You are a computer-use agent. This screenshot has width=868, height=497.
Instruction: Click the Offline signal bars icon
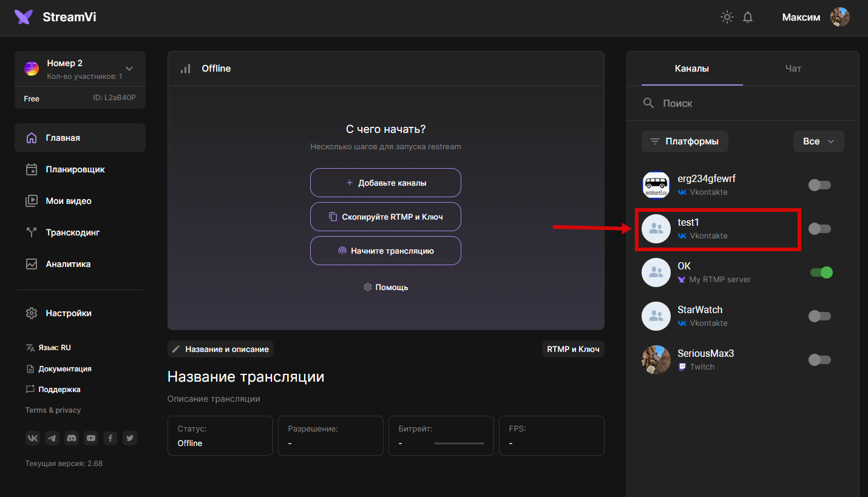click(x=186, y=69)
